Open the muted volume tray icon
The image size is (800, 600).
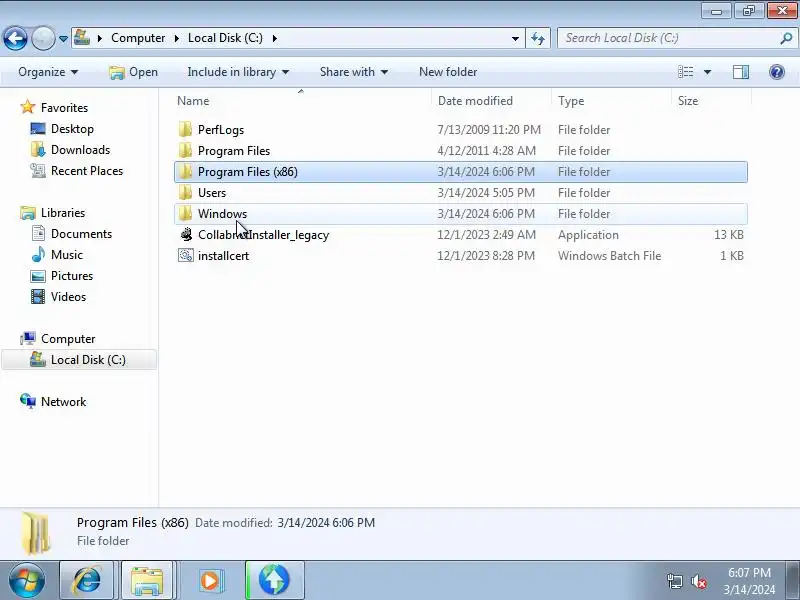pyautogui.click(x=698, y=581)
